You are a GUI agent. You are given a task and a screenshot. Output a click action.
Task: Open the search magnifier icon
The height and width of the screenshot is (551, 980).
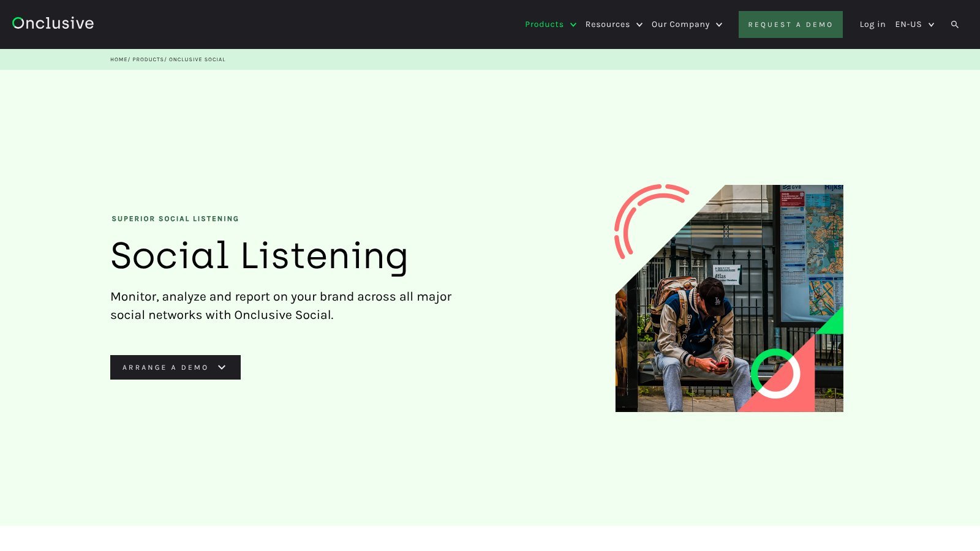954,24
